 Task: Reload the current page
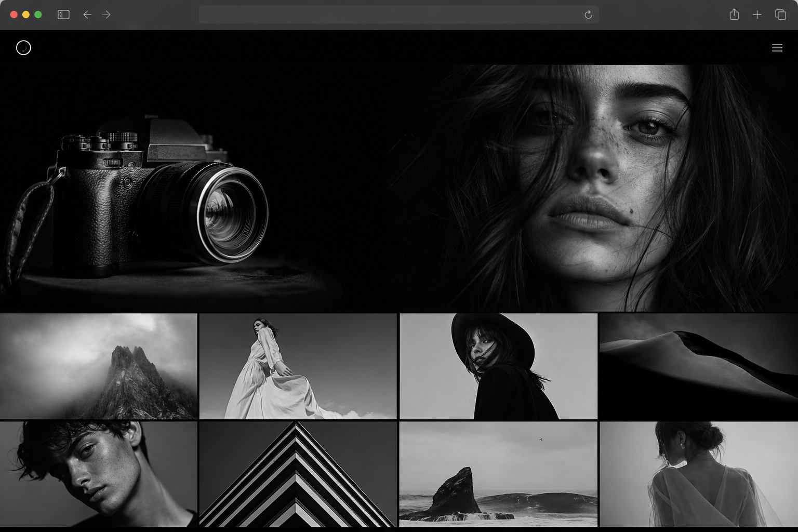[x=588, y=15]
